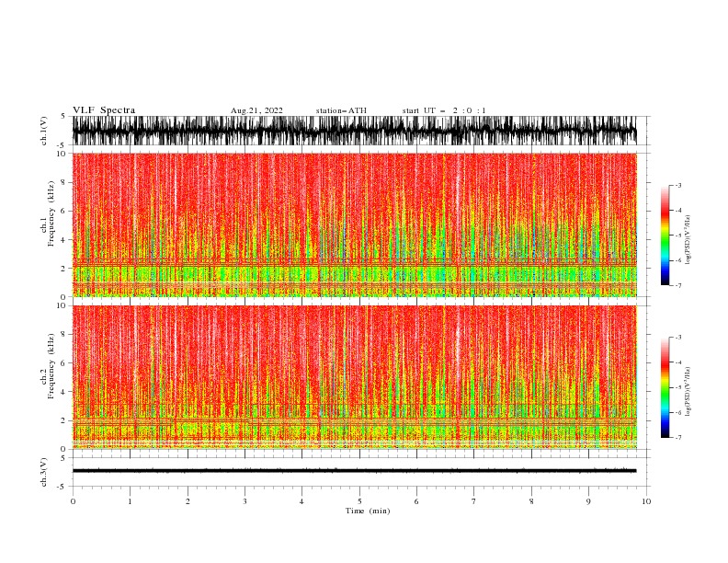Click the "0" tick on the time axis
The image size is (728, 563).
click(x=73, y=501)
